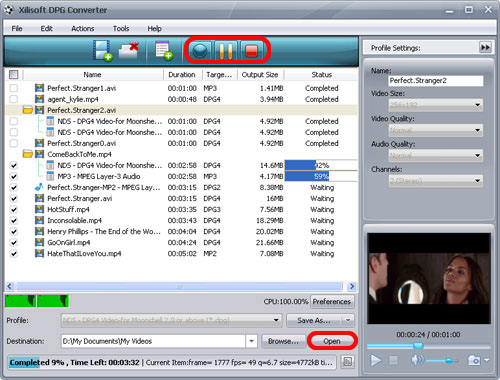This screenshot has height=380, width=500.
Task: Click the Add File toolbar icon
Action: pos(102,51)
